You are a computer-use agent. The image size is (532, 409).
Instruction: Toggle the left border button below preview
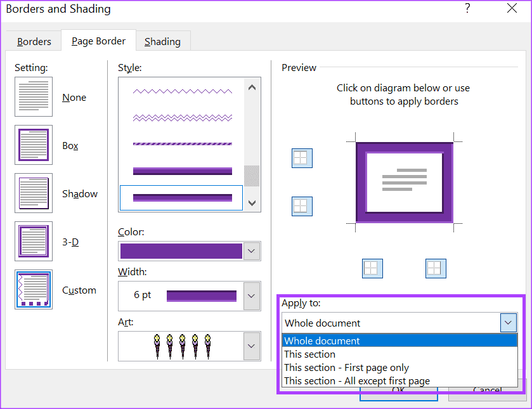[x=373, y=268]
